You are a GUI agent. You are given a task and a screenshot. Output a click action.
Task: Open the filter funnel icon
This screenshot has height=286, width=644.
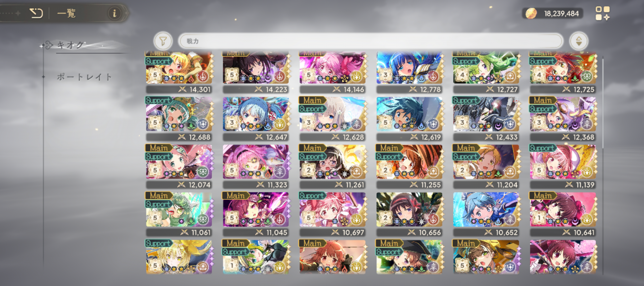[163, 41]
